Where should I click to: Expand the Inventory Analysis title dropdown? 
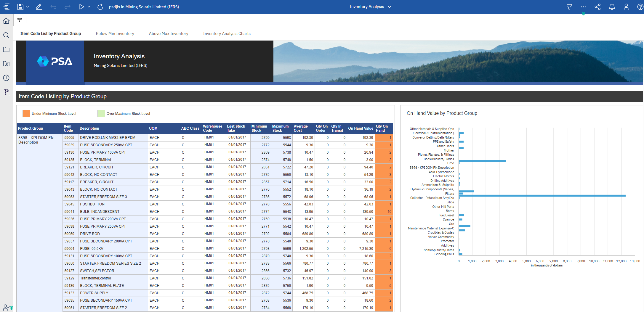(x=390, y=7)
